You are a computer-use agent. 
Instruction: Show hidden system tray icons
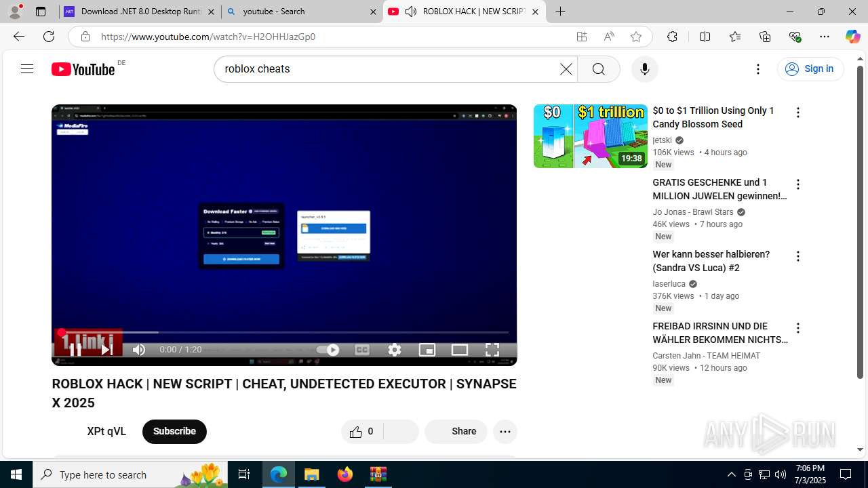click(731, 474)
